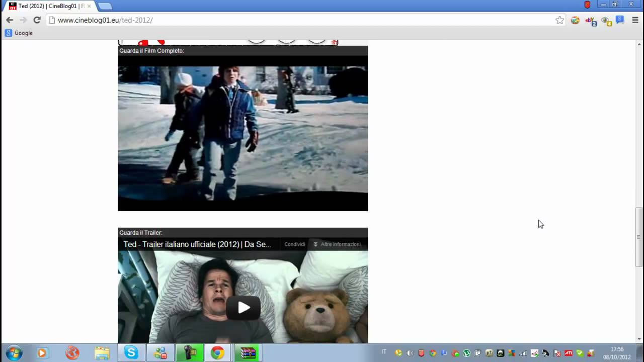Open the clock showing 17:56

pyautogui.click(x=617, y=353)
